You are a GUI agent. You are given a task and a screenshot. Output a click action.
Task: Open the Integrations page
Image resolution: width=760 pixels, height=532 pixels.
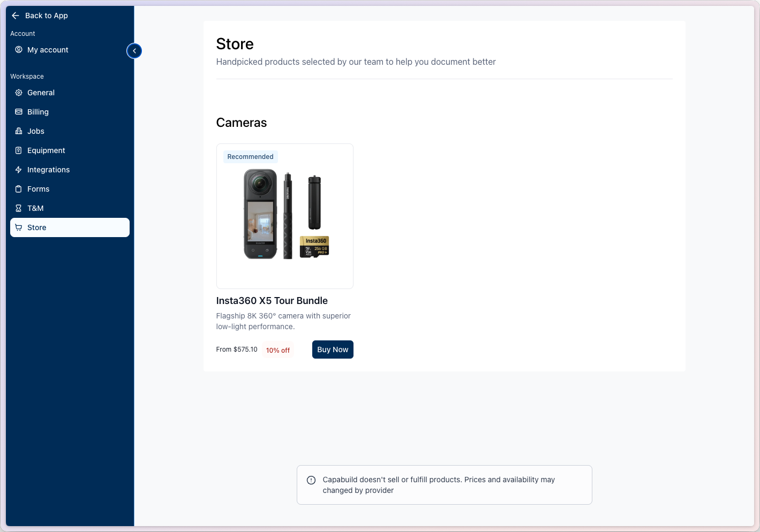[70, 170]
